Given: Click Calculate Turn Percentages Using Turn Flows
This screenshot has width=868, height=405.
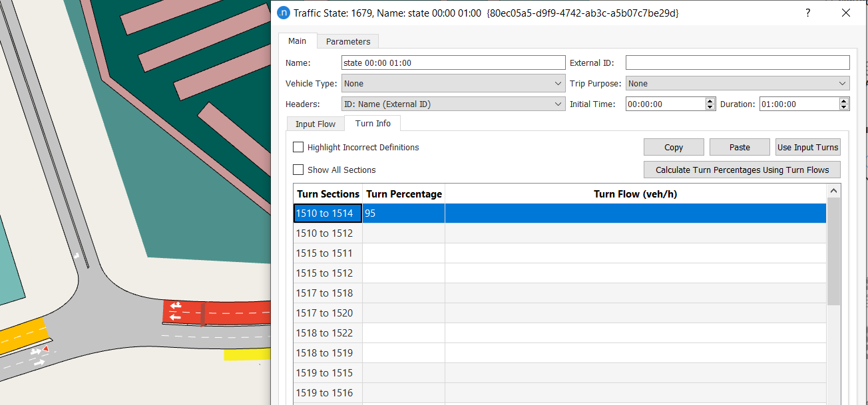Looking at the screenshot, I should [742, 170].
